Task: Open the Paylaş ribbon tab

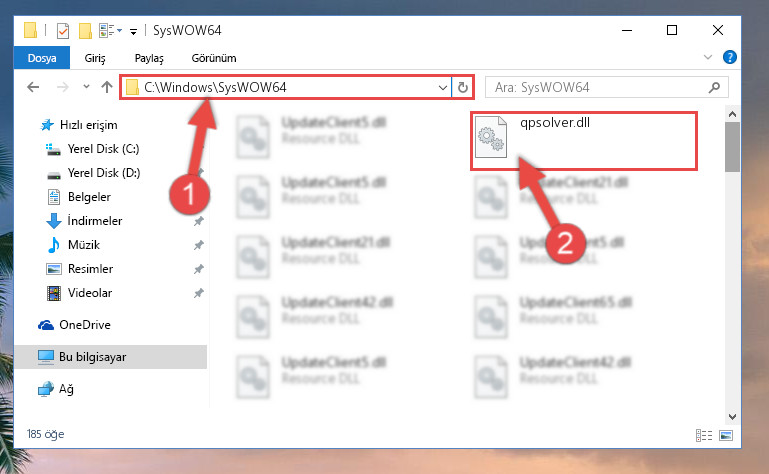Action: (149, 58)
